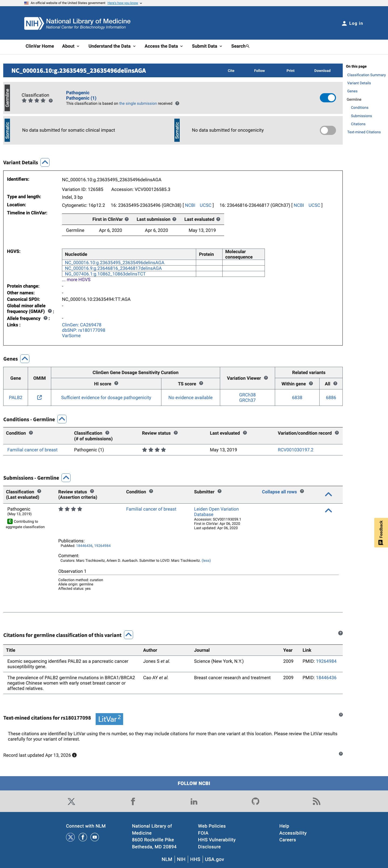Click the '(less)' link in the comment
This screenshot has height=868, width=388.
(206, 561)
